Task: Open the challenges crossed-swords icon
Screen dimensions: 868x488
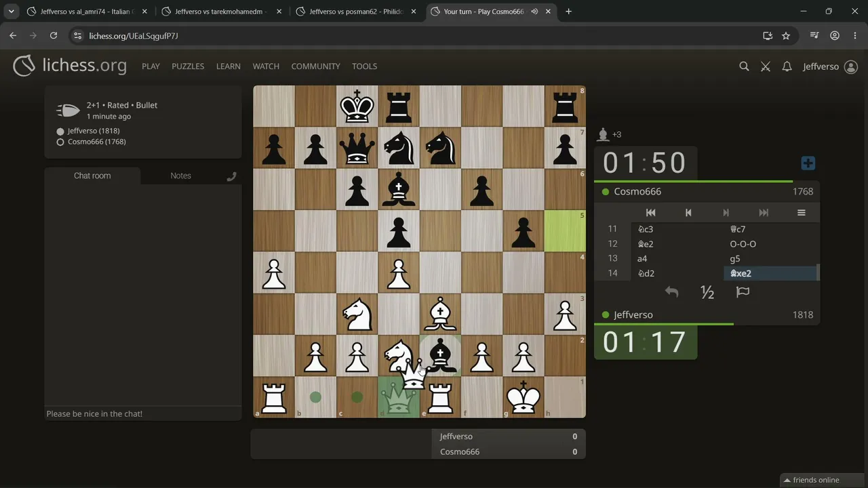Action: pos(766,66)
